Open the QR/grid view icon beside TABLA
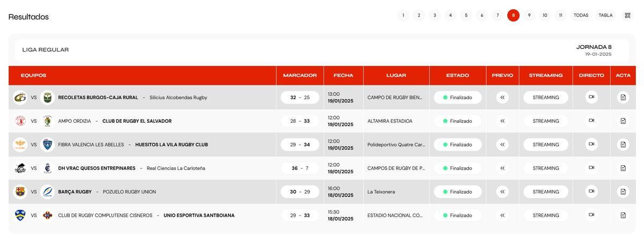The width and height of the screenshot is (644, 244). tap(627, 16)
